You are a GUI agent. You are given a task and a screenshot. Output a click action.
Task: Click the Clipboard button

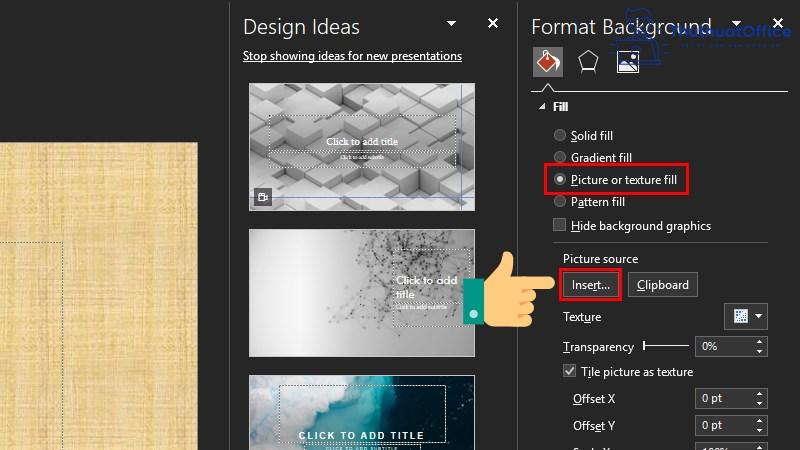coord(663,285)
